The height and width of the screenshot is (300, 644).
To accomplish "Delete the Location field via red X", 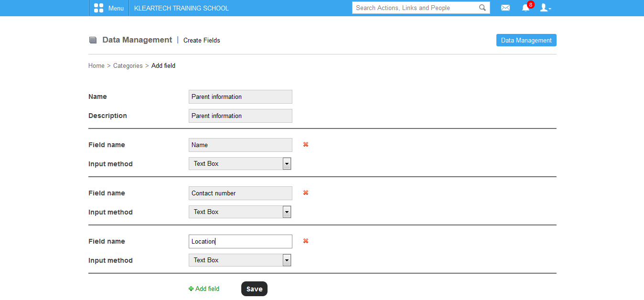I will click(x=306, y=241).
